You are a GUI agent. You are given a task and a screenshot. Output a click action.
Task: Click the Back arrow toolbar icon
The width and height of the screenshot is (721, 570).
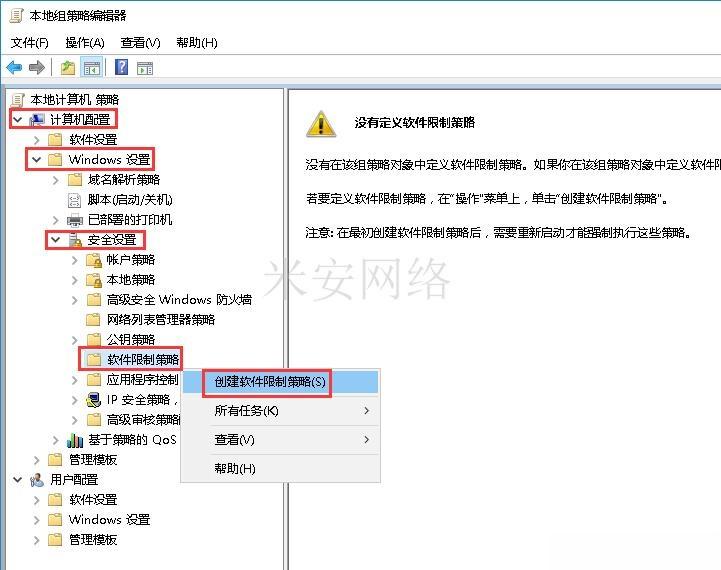click(x=14, y=68)
